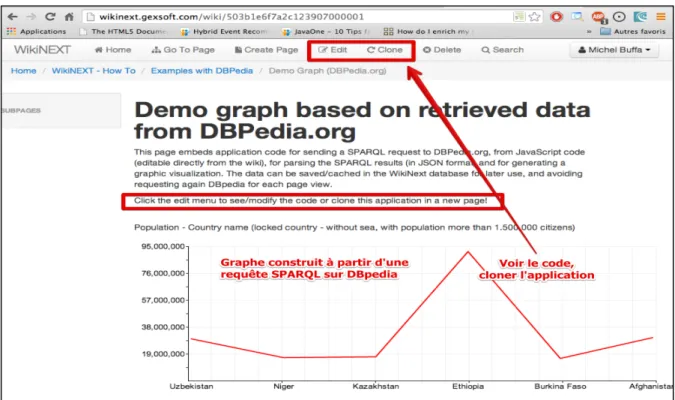Click the 57,000,000 y-axis value

tap(163, 300)
